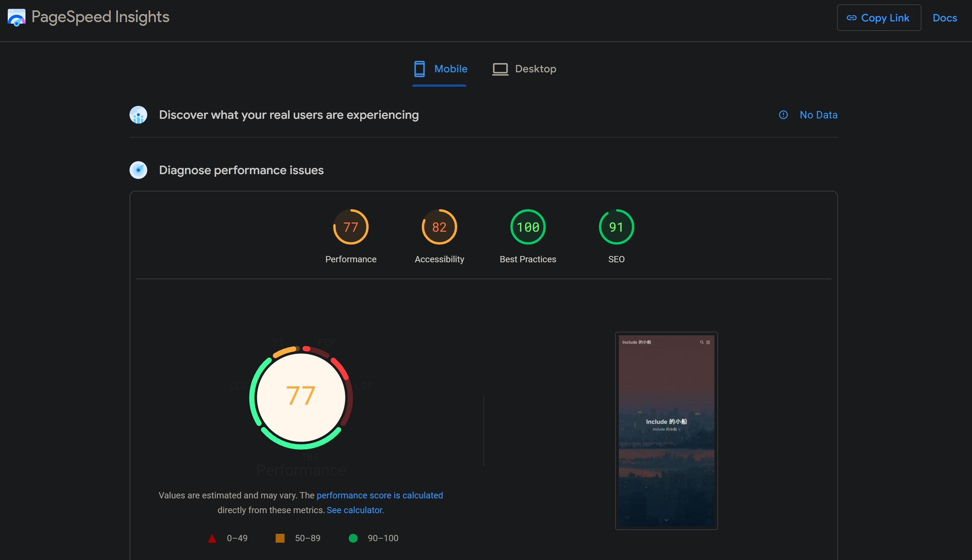Image resolution: width=972 pixels, height=560 pixels.
Task: Click the laptop icon on Desktop tab
Action: 500,69
